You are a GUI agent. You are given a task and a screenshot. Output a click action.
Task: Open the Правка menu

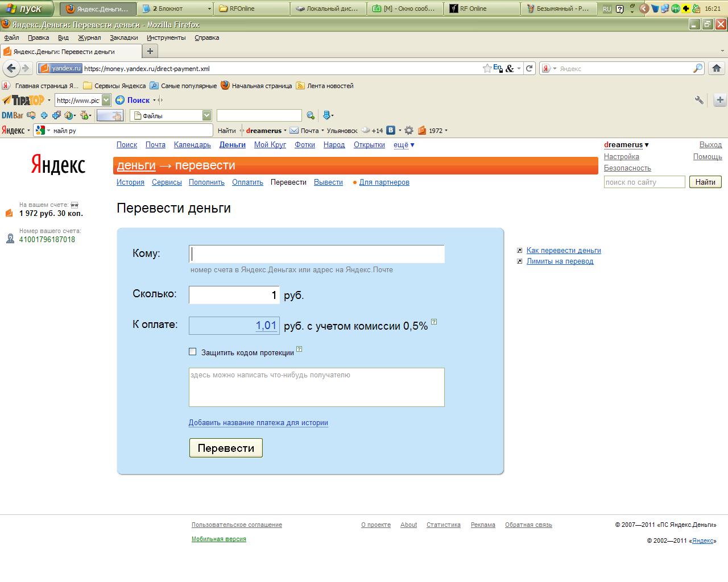[38, 38]
